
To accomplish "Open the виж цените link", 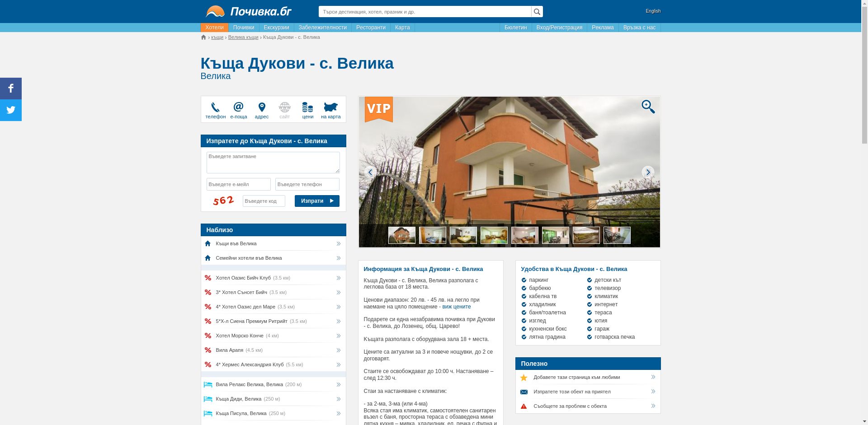I will 456,307.
